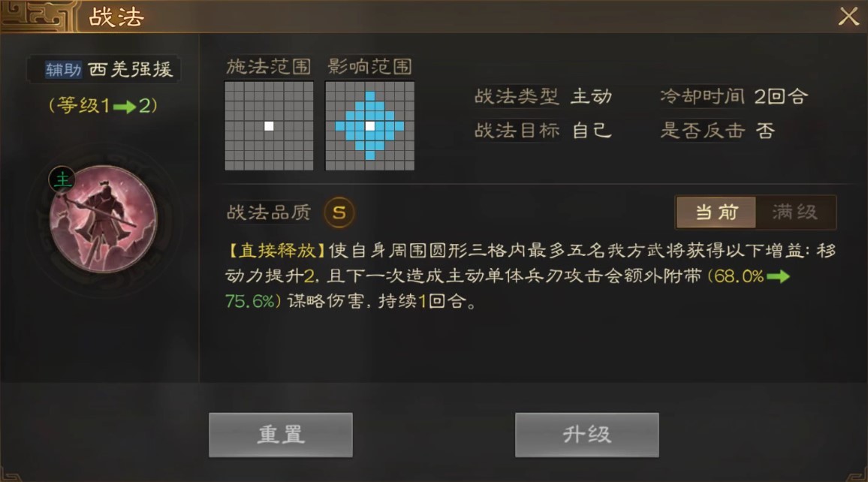Image resolution: width=868 pixels, height=482 pixels.
Task: Close the 战法 panel
Action: [x=848, y=17]
